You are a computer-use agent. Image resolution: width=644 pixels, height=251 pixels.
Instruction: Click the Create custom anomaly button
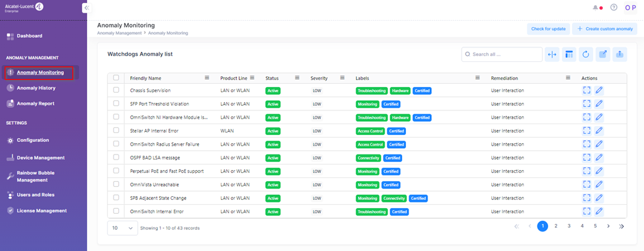click(x=605, y=29)
